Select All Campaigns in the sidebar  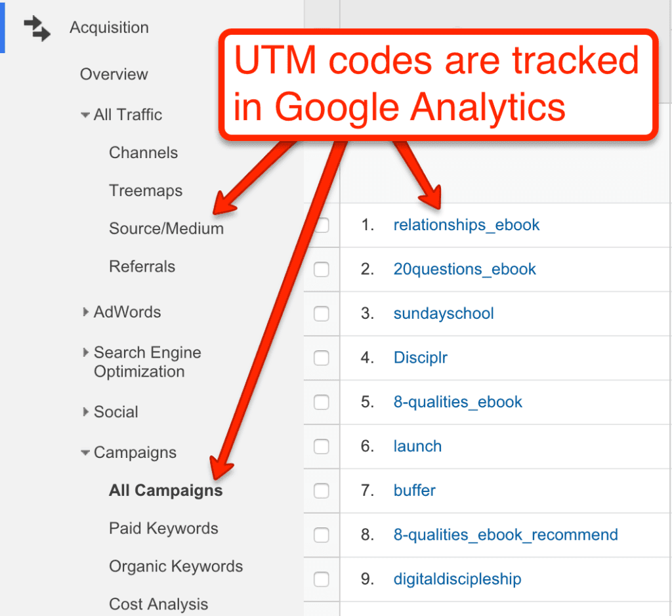coord(165,490)
